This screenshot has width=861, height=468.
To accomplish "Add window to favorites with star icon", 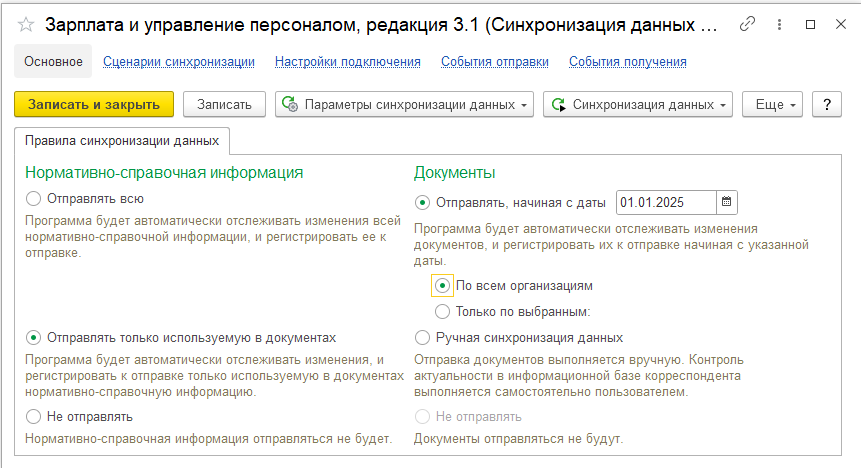I will (x=26, y=24).
